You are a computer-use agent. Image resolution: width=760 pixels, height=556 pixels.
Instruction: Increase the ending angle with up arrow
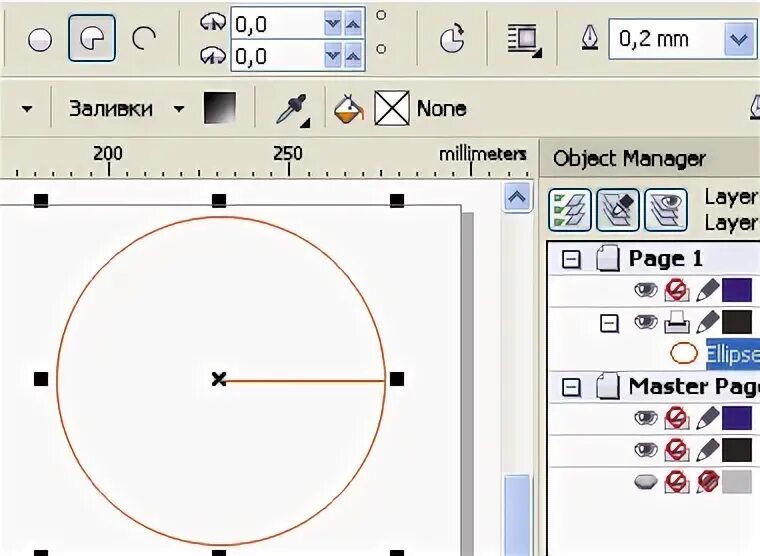pyautogui.click(x=353, y=56)
